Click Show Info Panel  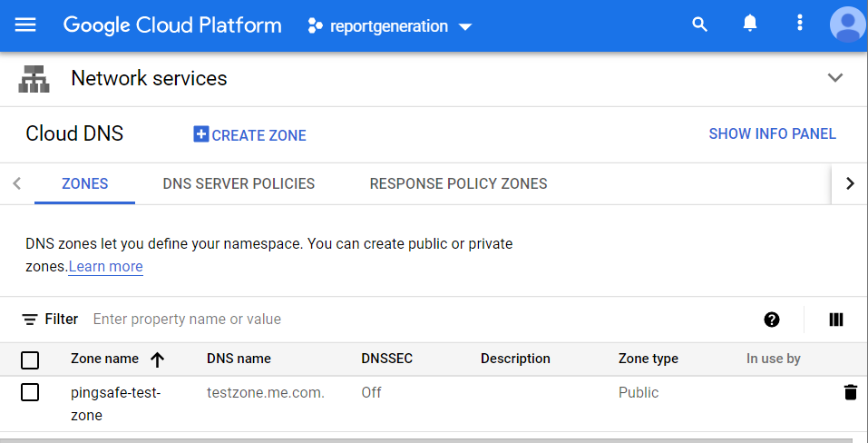point(772,134)
